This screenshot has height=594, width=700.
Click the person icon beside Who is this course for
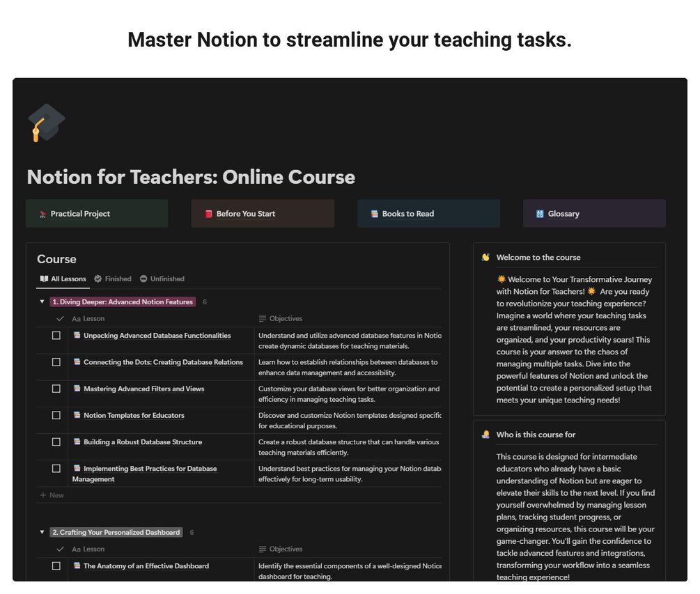pyautogui.click(x=485, y=435)
